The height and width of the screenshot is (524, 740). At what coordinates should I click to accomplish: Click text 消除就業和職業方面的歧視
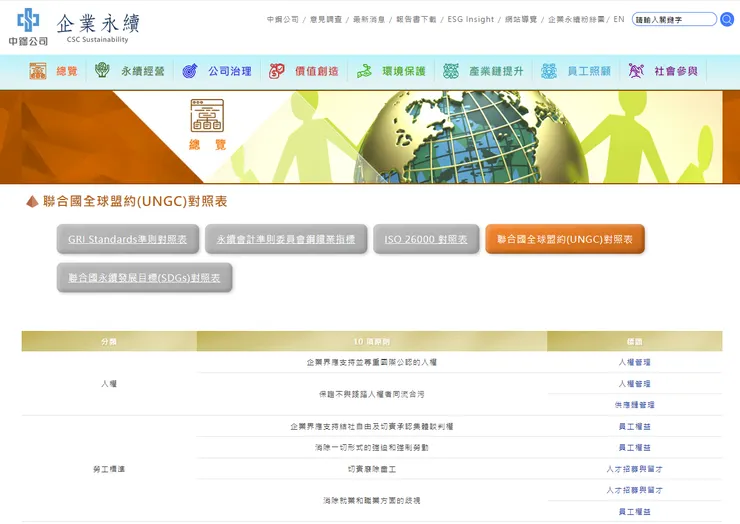pyautogui.click(x=372, y=500)
